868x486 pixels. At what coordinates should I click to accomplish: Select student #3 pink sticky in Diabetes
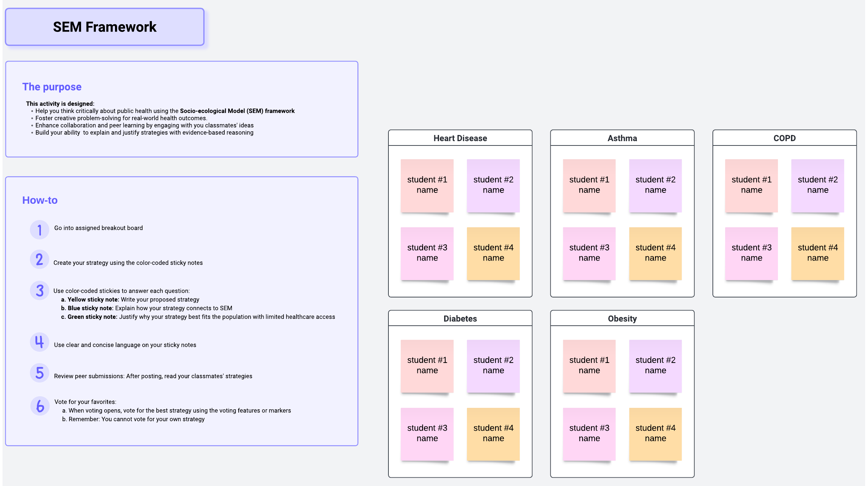point(427,434)
